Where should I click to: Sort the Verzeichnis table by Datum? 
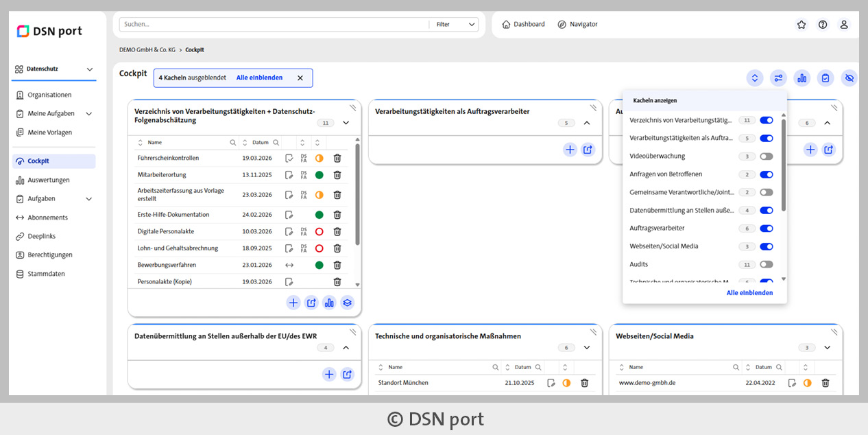245,143
